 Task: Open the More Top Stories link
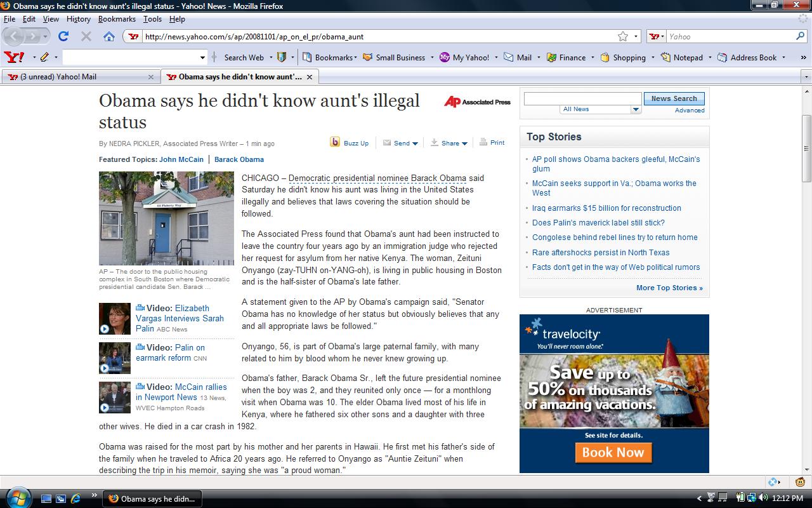pos(669,288)
